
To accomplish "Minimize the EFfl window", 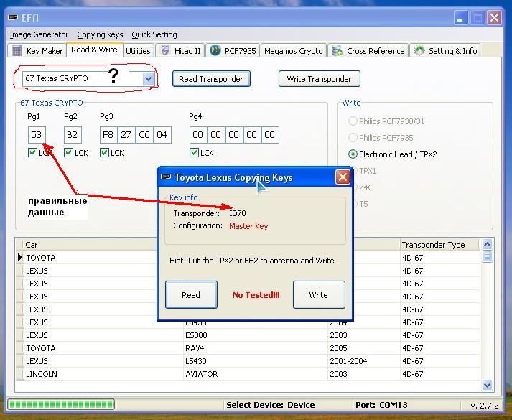I will [461, 18].
